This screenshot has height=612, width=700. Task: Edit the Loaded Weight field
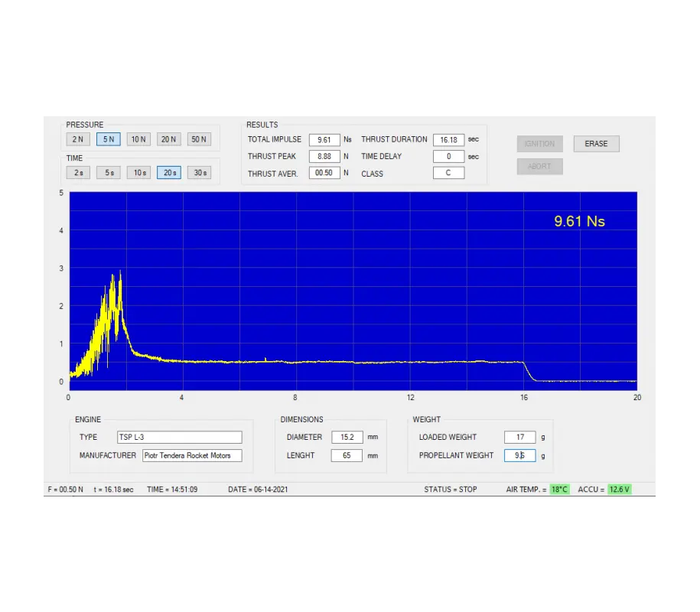pos(519,437)
